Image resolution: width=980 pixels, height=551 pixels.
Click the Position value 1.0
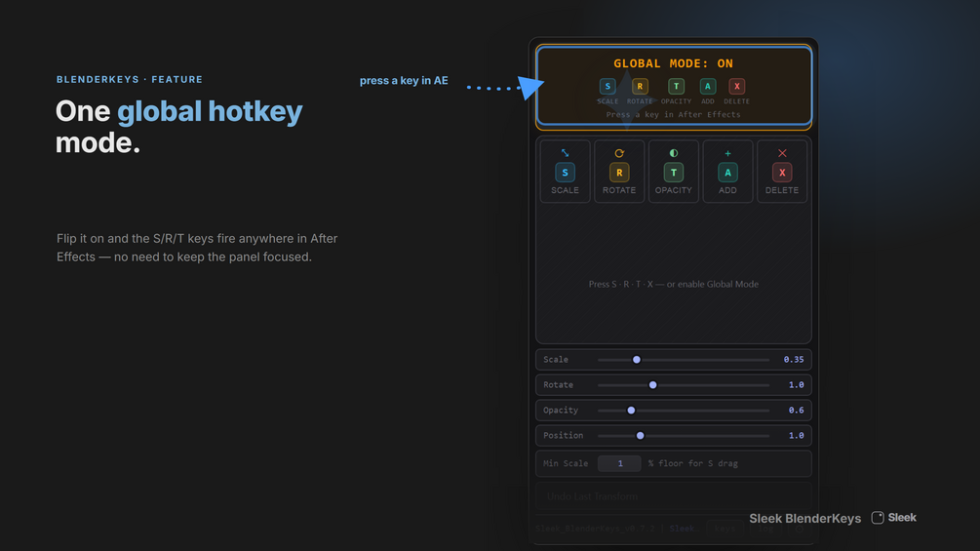click(x=797, y=435)
